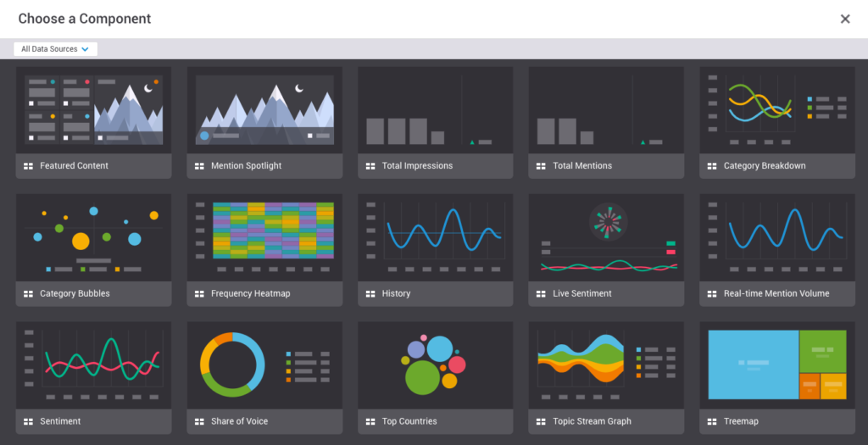The width and height of the screenshot is (868, 445).
Task: Select the Frequency Heatmap grid preview
Action: click(264, 238)
